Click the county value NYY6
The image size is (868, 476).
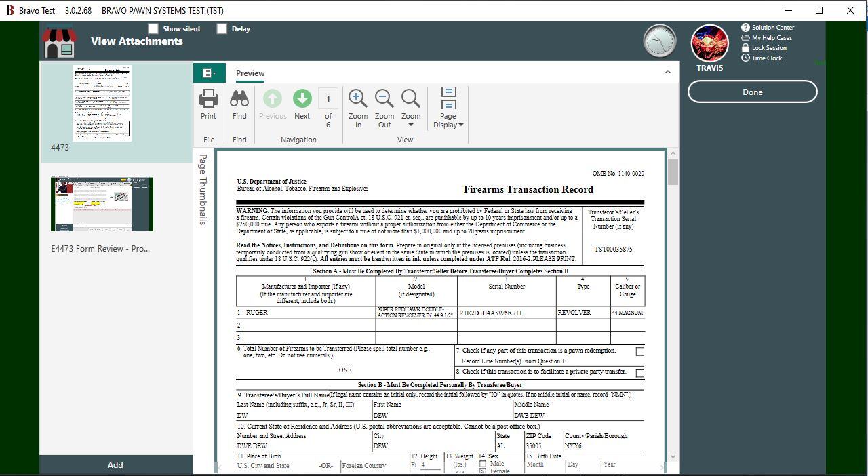click(573, 446)
